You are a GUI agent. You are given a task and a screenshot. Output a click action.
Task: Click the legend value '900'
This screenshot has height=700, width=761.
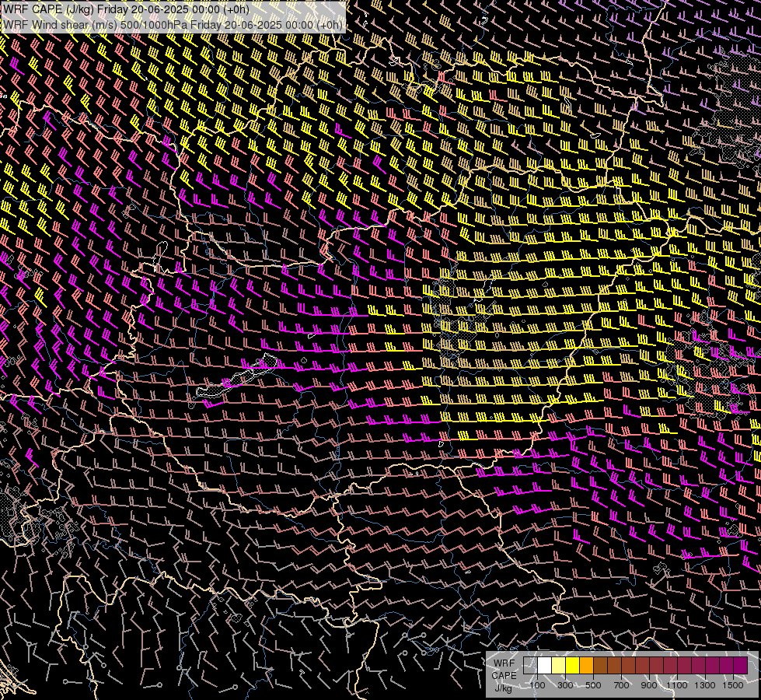coord(649,685)
